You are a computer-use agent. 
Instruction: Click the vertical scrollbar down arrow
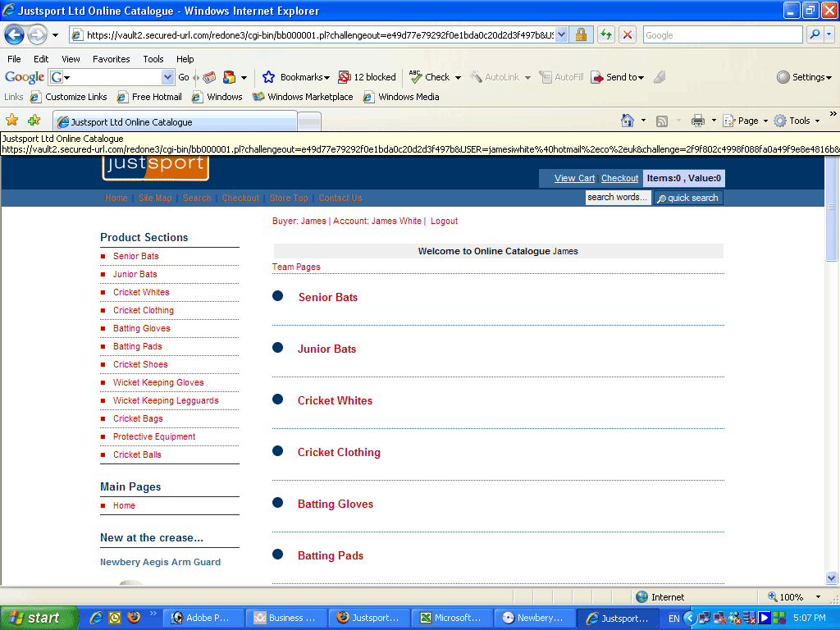tap(831, 577)
